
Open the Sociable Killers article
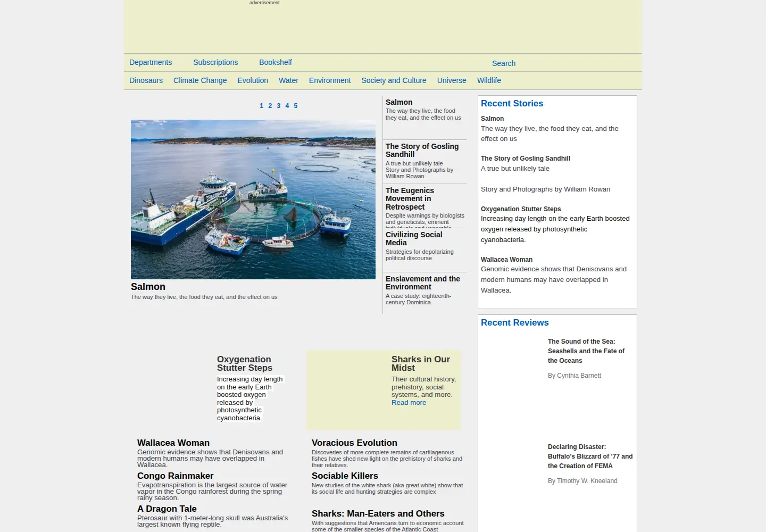click(x=345, y=476)
